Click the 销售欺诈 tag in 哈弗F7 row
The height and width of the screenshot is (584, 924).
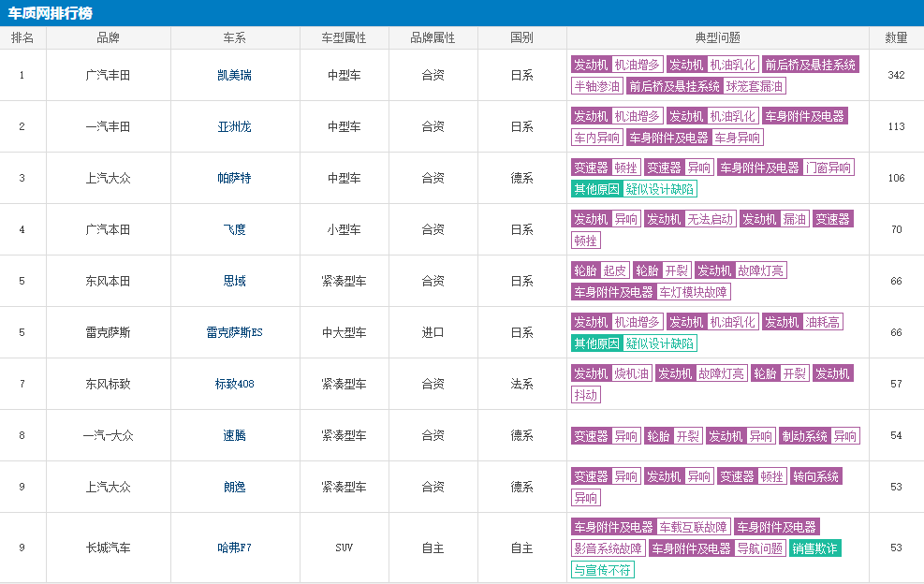pyautogui.click(x=815, y=548)
